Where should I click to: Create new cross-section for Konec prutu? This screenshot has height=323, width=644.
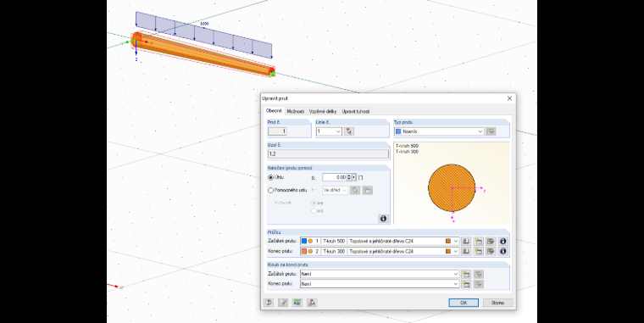pos(478,251)
